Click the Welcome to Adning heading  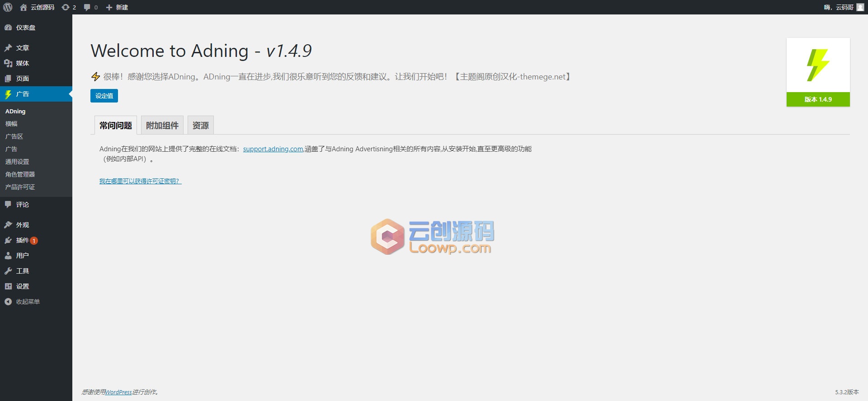pyautogui.click(x=201, y=51)
